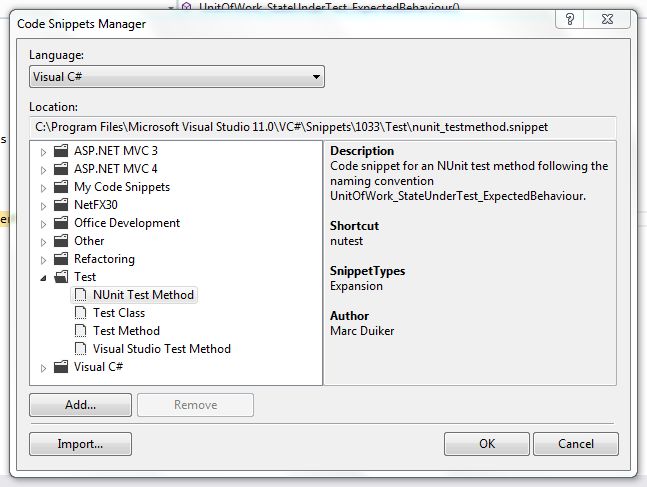
Task: Select the Test folder label
Action: click(85, 277)
